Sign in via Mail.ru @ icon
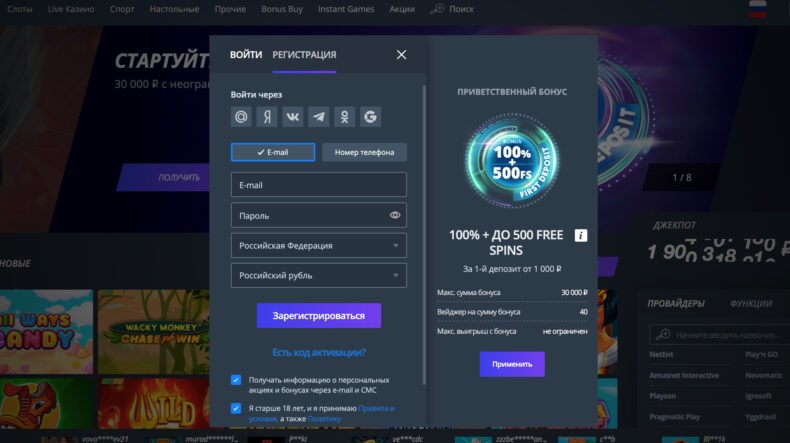 241,117
